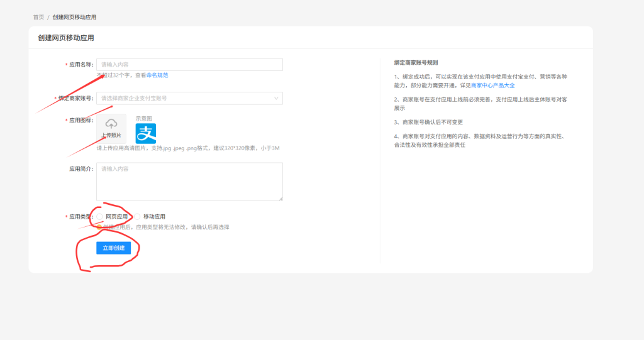Click the 上传照片 upload label

click(x=111, y=135)
